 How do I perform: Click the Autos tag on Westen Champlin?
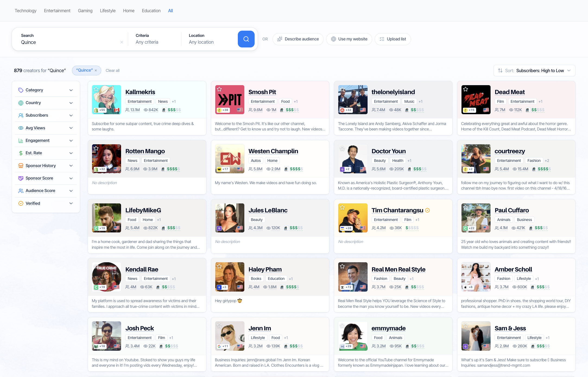[256, 161]
